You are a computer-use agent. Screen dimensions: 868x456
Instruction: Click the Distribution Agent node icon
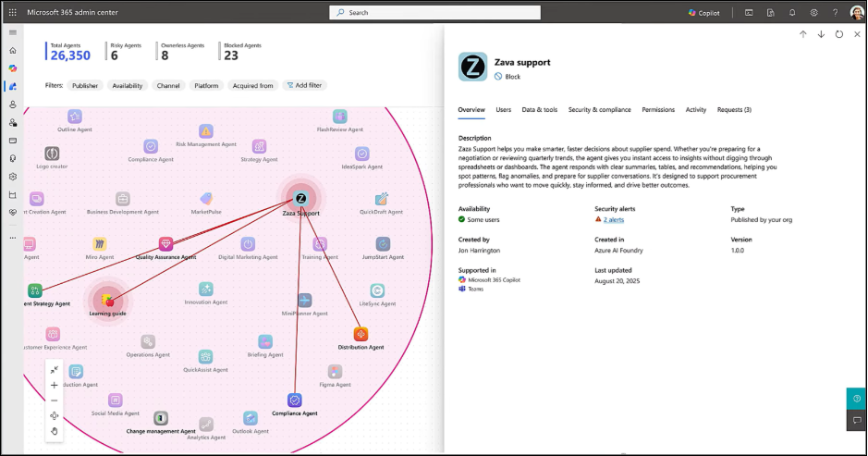pyautogui.click(x=361, y=334)
